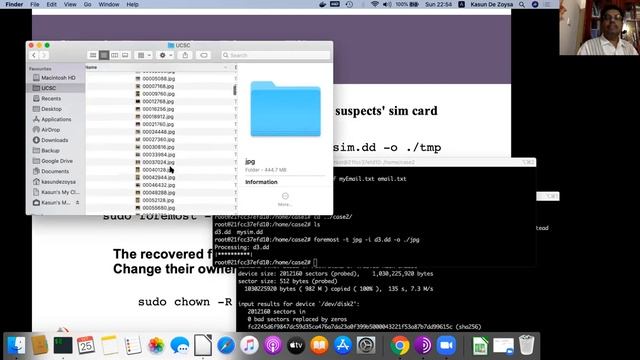Open the File menu
This screenshot has height=360, width=640.
click(35, 4)
